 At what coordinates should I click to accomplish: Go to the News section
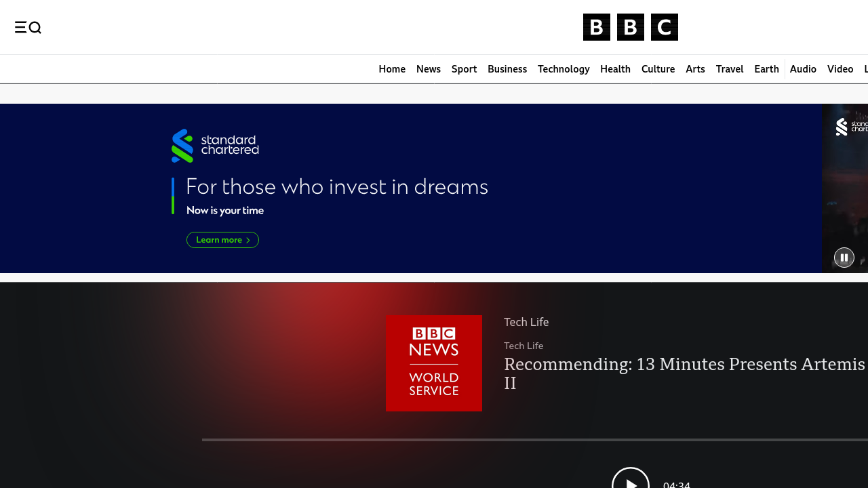coord(429,69)
